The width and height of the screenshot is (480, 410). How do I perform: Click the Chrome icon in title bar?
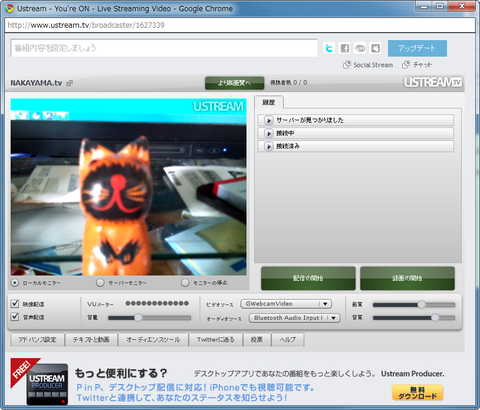coord(10,8)
